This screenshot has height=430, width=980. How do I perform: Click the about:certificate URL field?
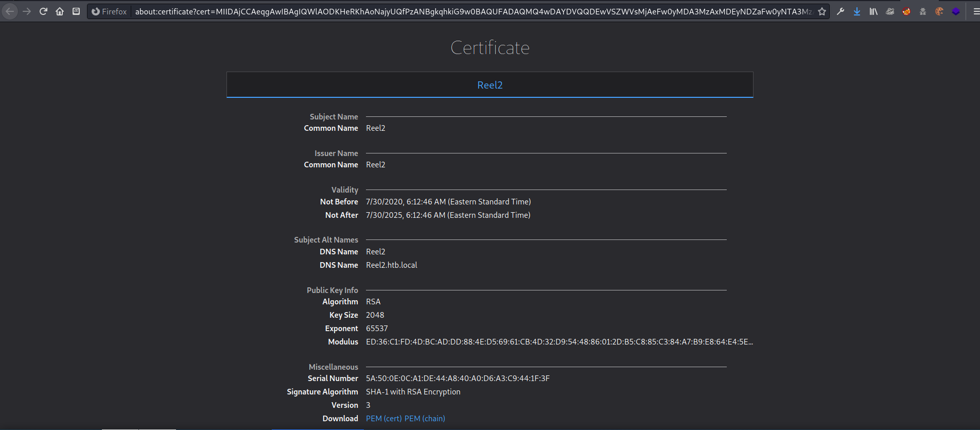click(x=474, y=11)
